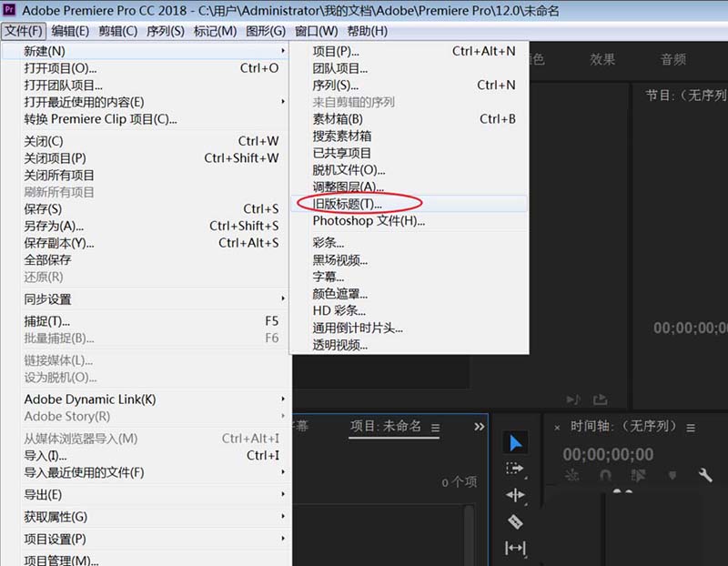The height and width of the screenshot is (566, 728).
Task: Click 导入(I)... menu item
Action: coord(146,456)
